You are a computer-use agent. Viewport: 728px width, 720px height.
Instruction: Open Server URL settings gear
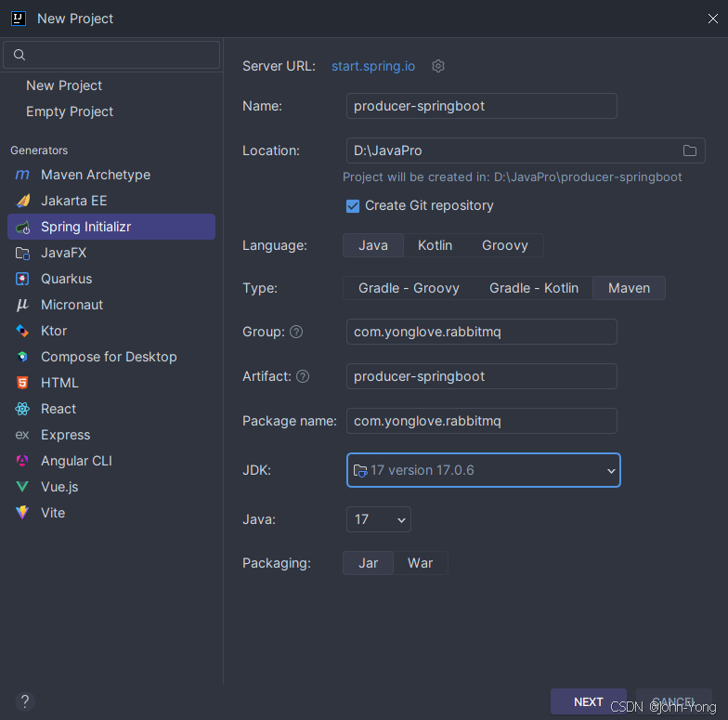click(438, 66)
